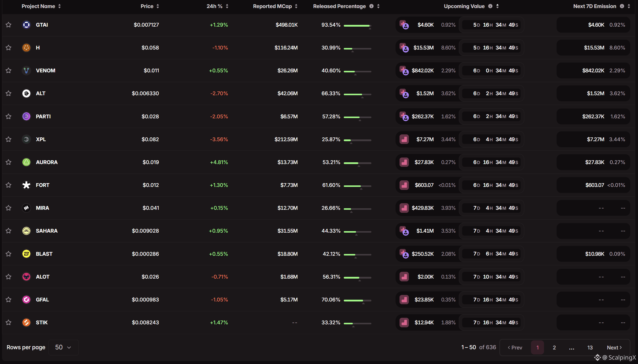Click the FORT token logo icon
The height and width of the screenshot is (364, 638).
click(x=26, y=185)
